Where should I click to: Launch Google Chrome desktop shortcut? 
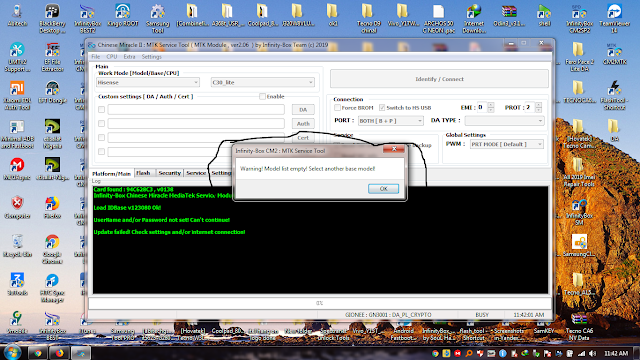pyautogui.click(x=52, y=249)
